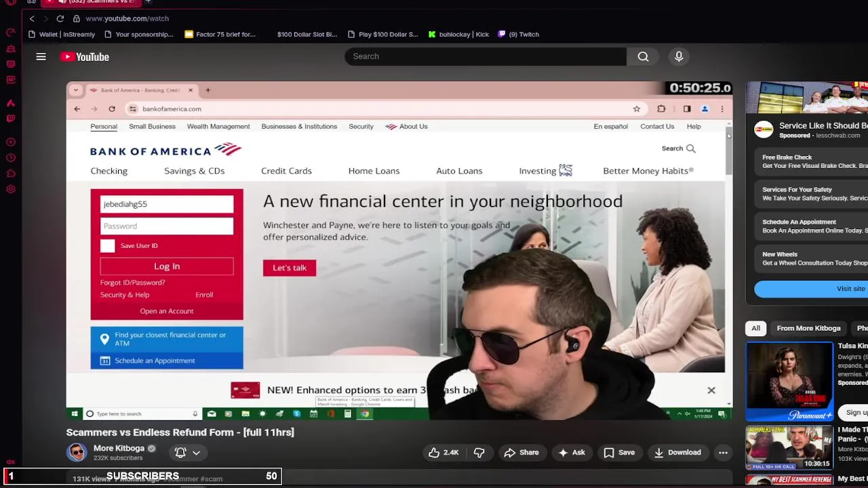Open History clock icon in sidebar
Viewport: 868px width, 488px height.
[x=11, y=158]
